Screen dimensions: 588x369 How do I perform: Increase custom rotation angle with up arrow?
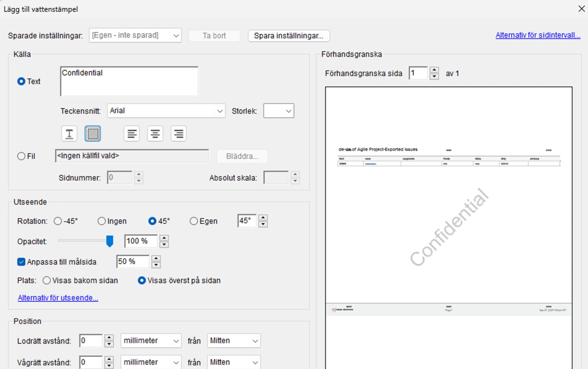point(263,217)
